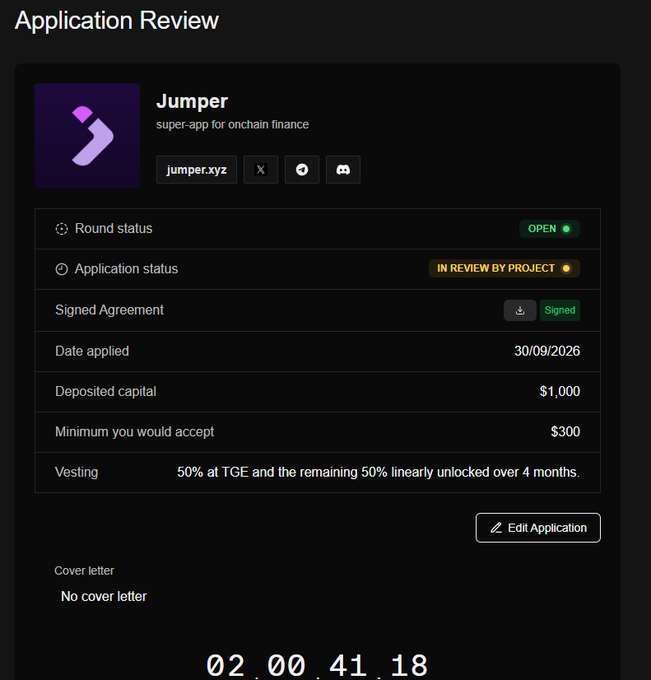This screenshot has height=680, width=651.
Task: Select the deposited capital $1,000 value
Action: [x=559, y=391]
